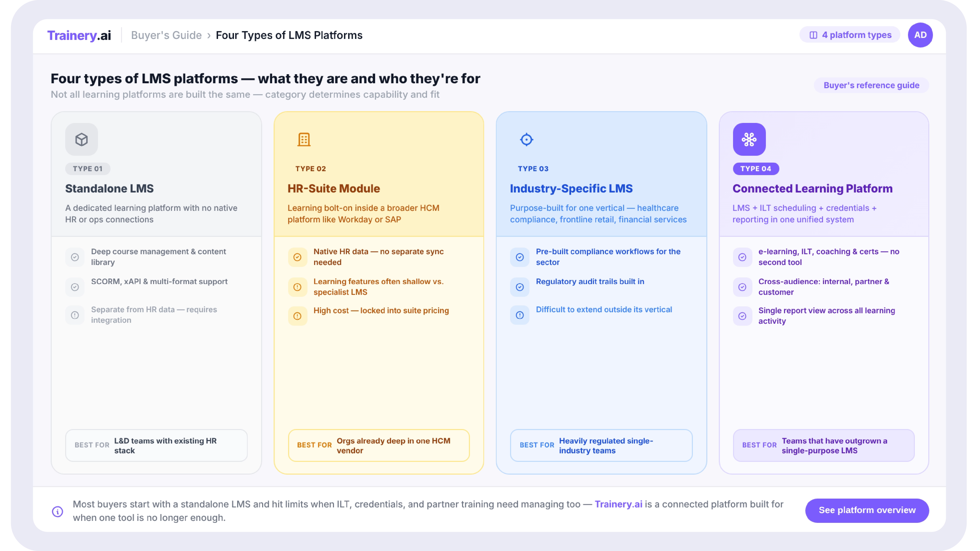Select the Connected Learning Platform heading

812,188
